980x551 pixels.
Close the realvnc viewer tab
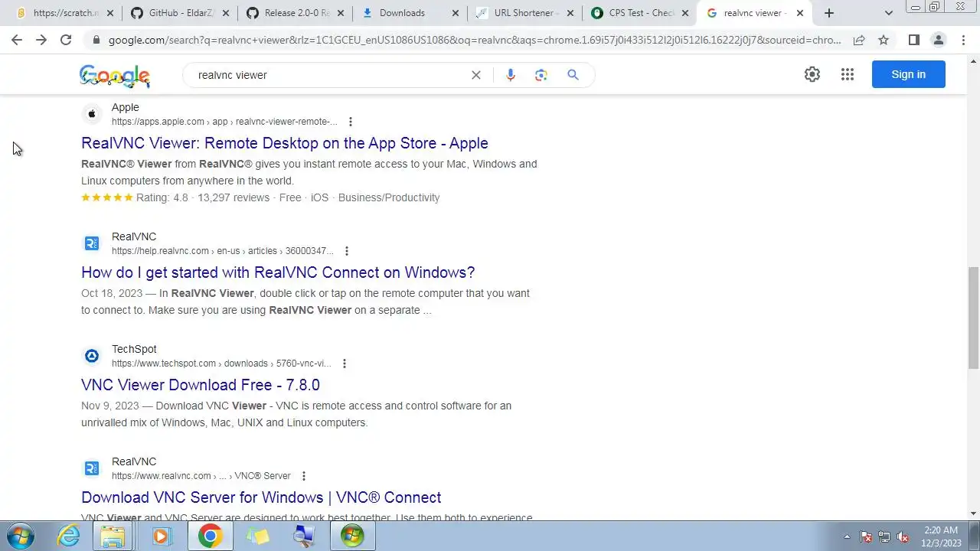[801, 13]
